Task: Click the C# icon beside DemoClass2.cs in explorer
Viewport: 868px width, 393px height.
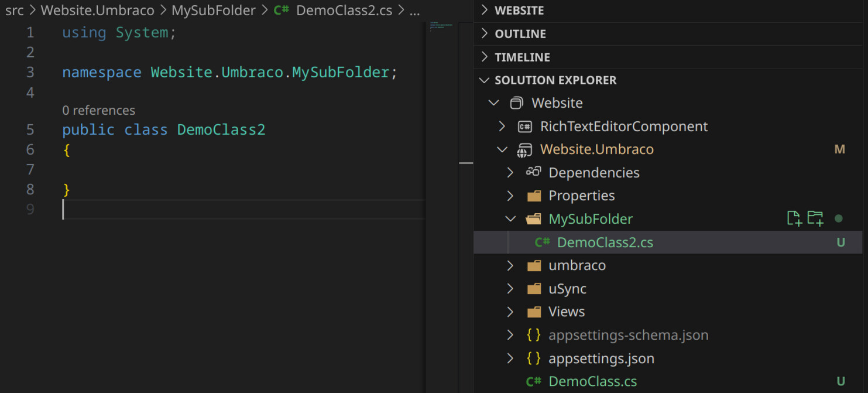Action: click(542, 242)
